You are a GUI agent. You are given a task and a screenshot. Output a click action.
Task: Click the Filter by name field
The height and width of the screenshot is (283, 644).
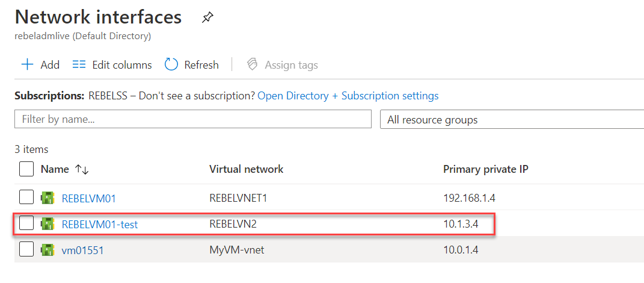pos(193,119)
